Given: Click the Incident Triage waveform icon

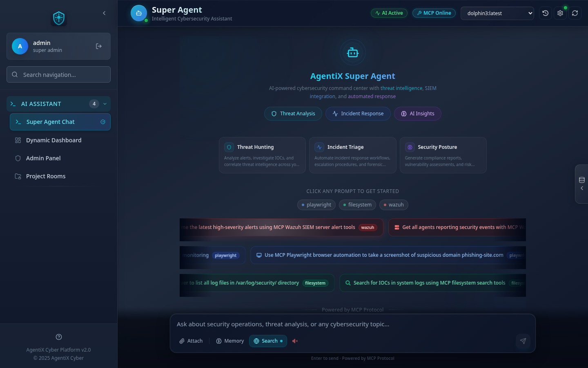Looking at the screenshot, I should tap(319, 147).
